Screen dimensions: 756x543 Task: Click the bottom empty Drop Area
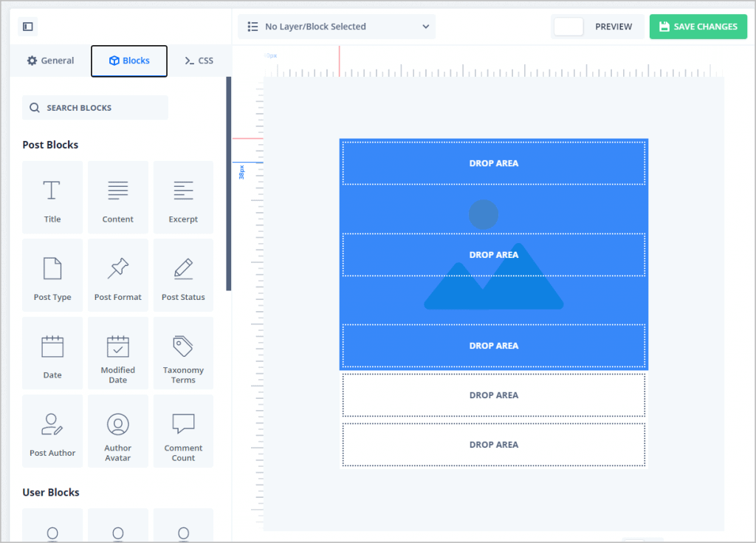(493, 444)
